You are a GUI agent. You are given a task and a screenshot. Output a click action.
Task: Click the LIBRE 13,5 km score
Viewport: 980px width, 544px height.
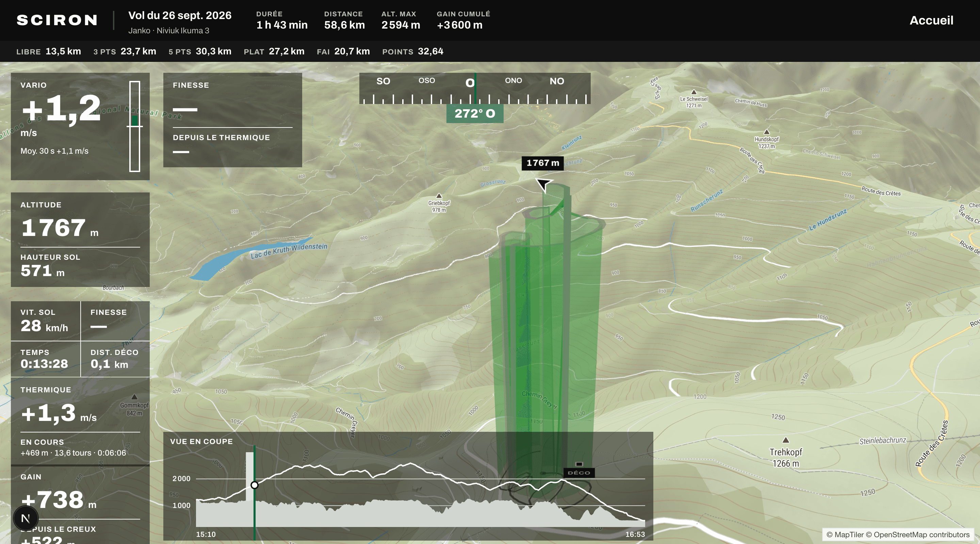[49, 51]
